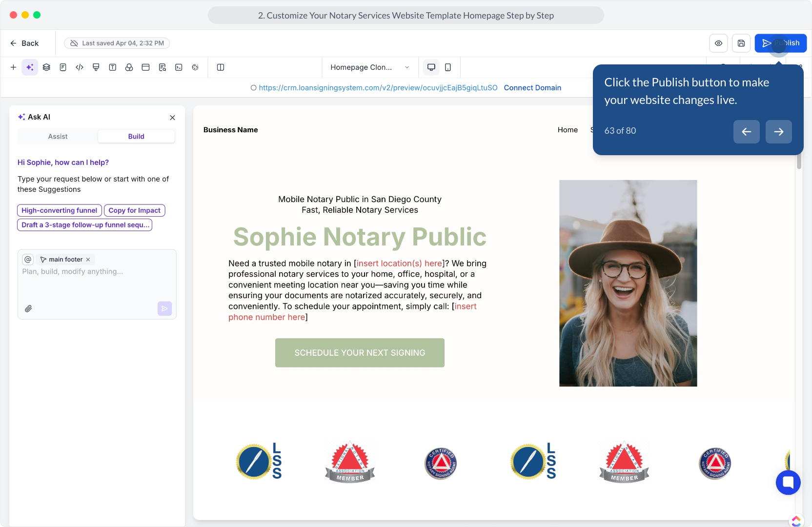Image resolution: width=812 pixels, height=527 pixels.
Task: Click the paperclip attachment icon
Action: coord(29,308)
